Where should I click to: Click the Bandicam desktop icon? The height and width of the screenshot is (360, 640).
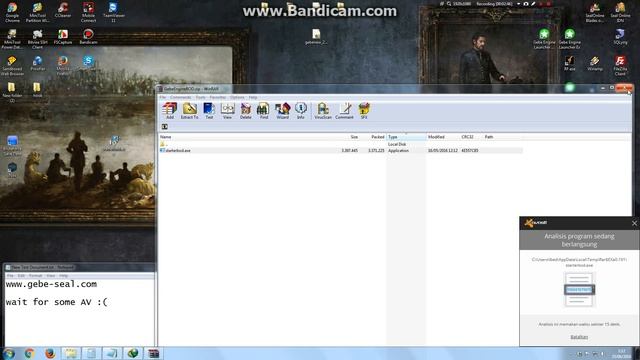(x=88, y=37)
